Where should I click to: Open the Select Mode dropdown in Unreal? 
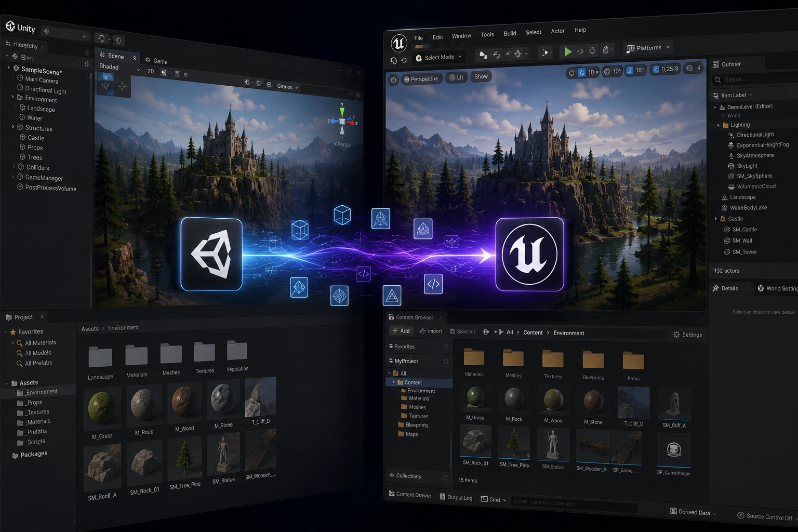439,57
